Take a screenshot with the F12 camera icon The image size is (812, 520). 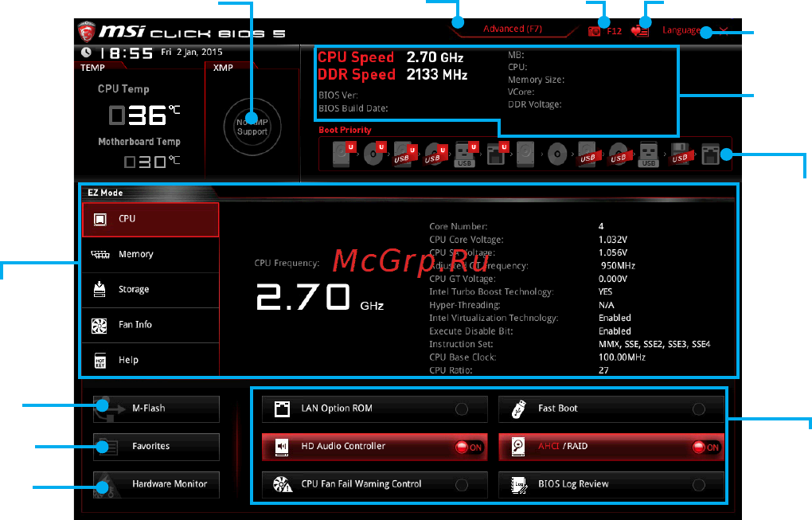pyautogui.click(x=594, y=32)
